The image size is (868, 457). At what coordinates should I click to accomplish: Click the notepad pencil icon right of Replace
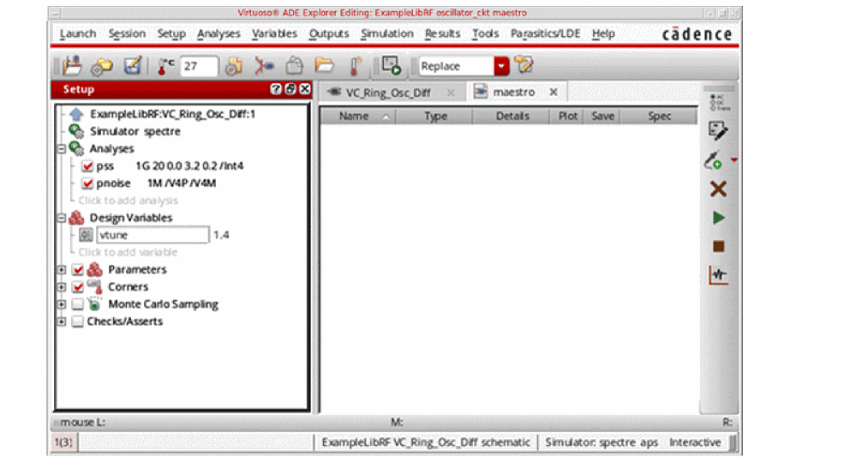coord(524,65)
